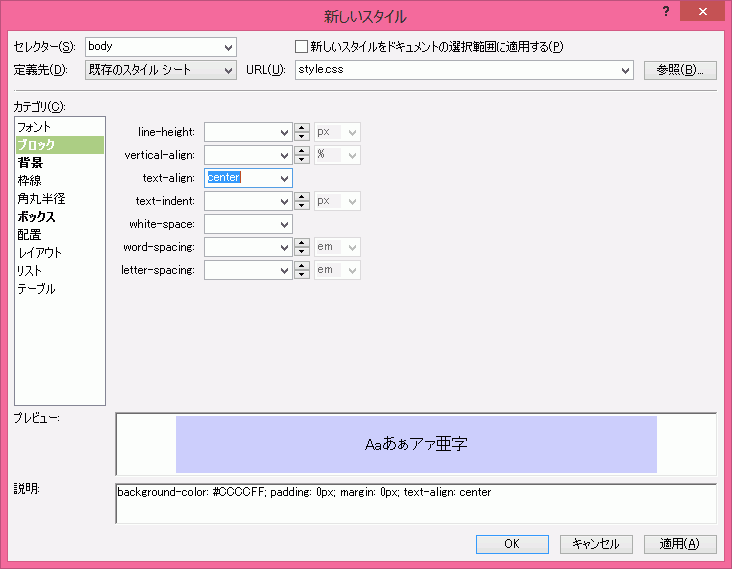732x569 pixels.
Task: Select 配置 category
Action: [60, 235]
